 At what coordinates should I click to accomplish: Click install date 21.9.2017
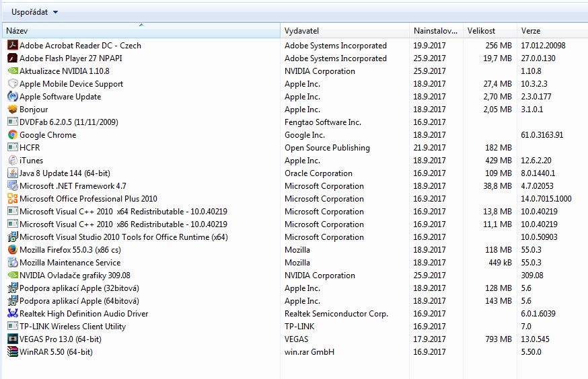point(429,148)
